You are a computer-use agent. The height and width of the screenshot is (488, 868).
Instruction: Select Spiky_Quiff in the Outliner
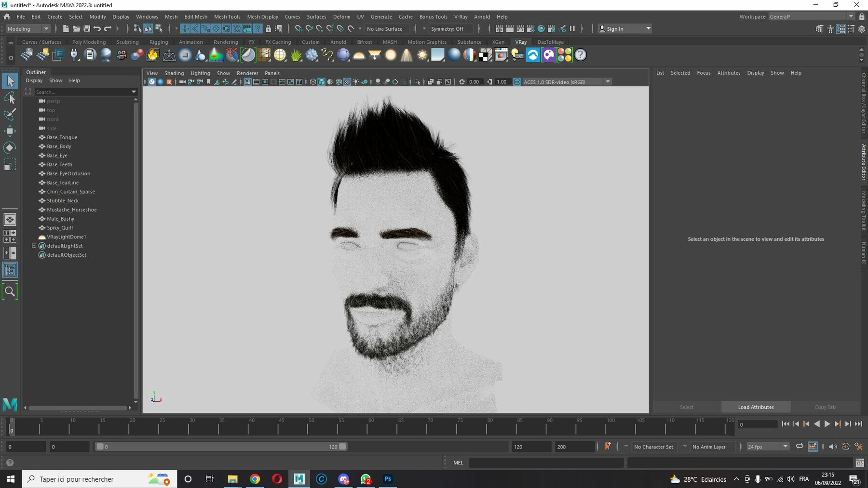60,228
